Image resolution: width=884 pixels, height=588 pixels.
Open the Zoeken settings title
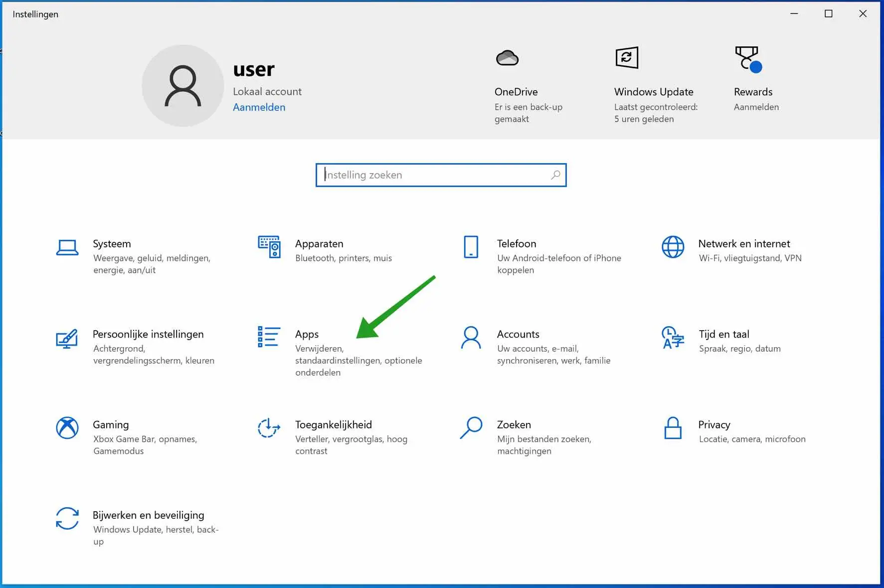pyautogui.click(x=514, y=424)
